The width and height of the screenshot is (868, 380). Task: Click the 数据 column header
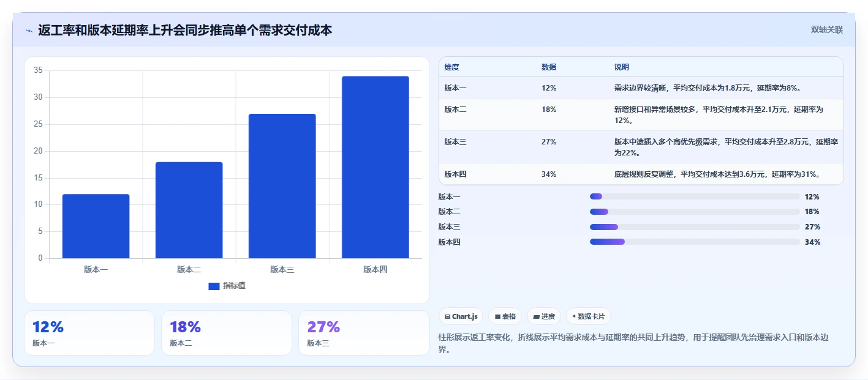[x=549, y=67]
